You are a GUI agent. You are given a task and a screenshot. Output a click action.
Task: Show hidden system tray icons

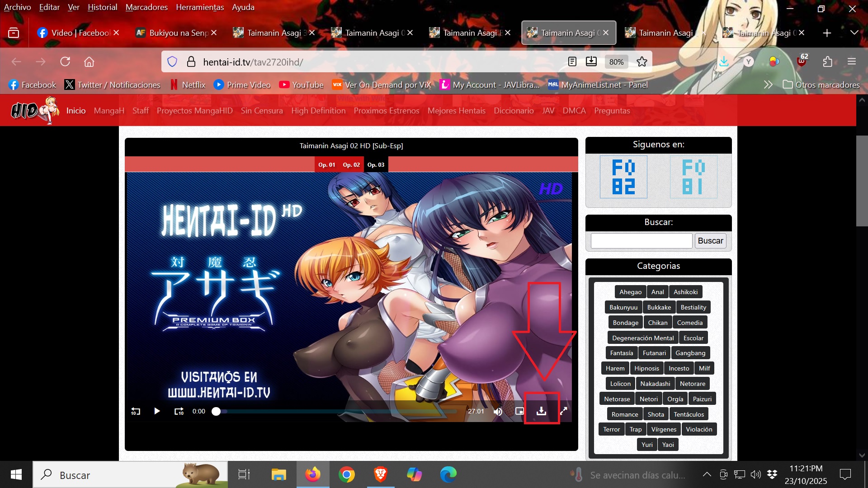click(707, 474)
